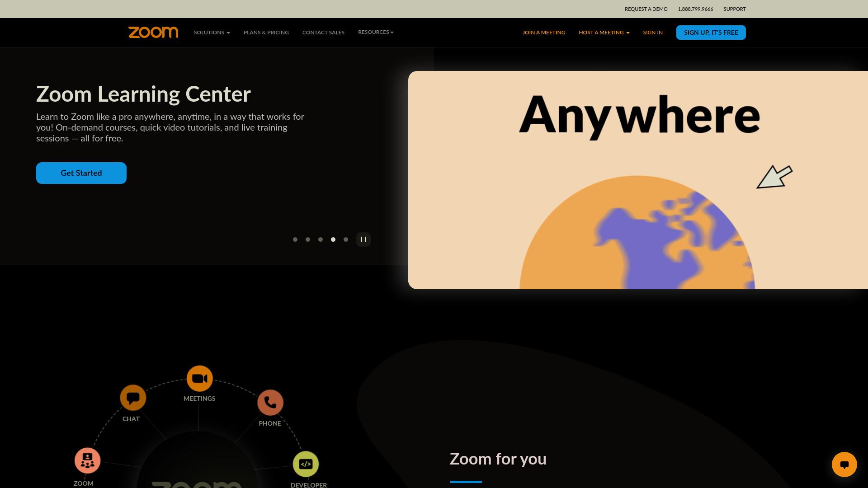
Task: Click Sign In link
Action: coord(653,33)
